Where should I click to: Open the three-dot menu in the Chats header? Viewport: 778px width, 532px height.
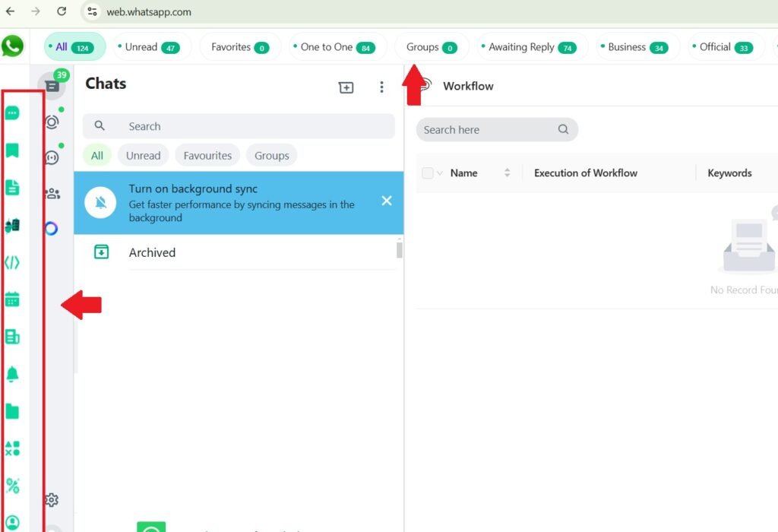click(381, 87)
